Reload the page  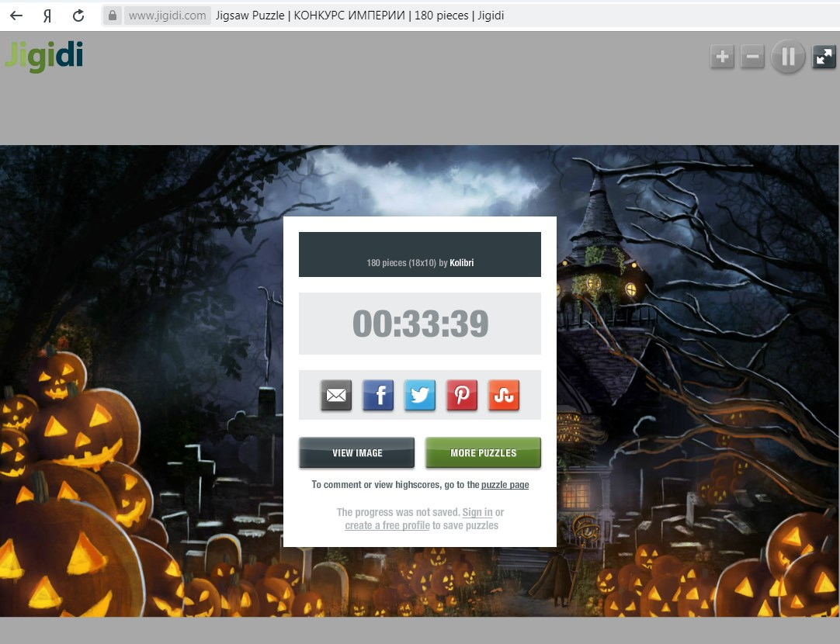78,16
